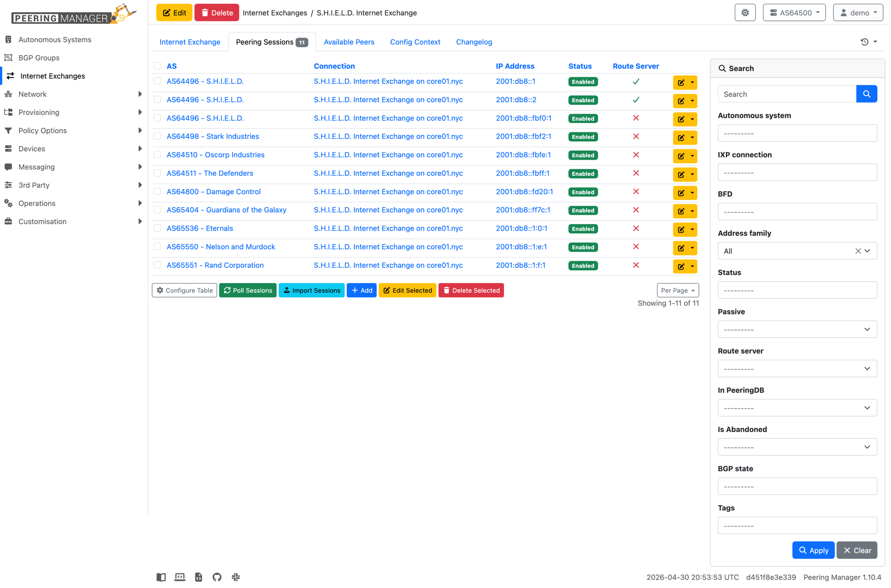Open the demo user menu

tap(858, 13)
